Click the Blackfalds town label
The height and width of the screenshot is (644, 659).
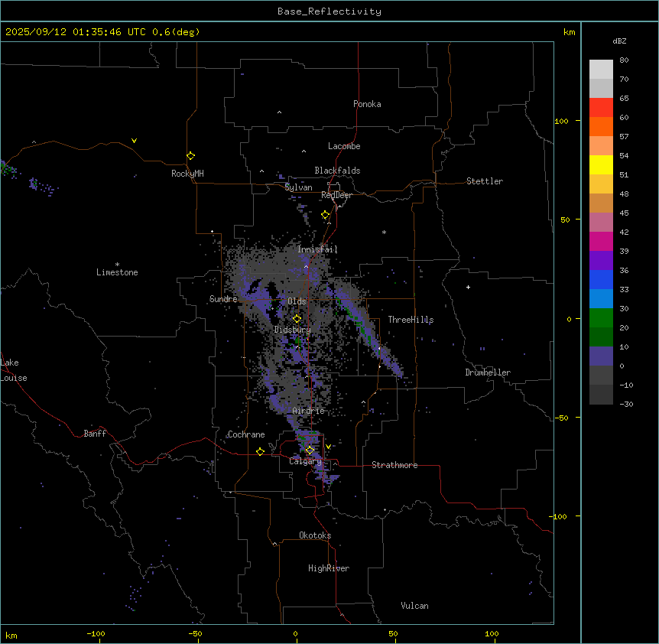pyautogui.click(x=337, y=171)
